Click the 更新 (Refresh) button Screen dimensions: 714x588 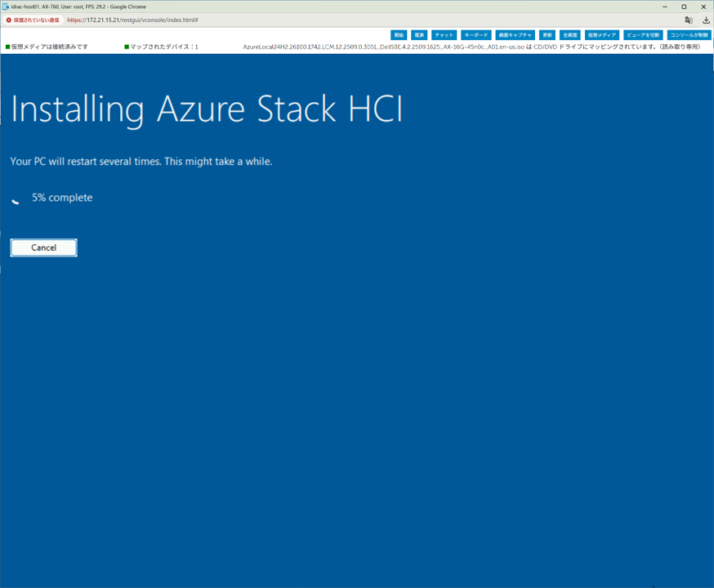tap(547, 35)
